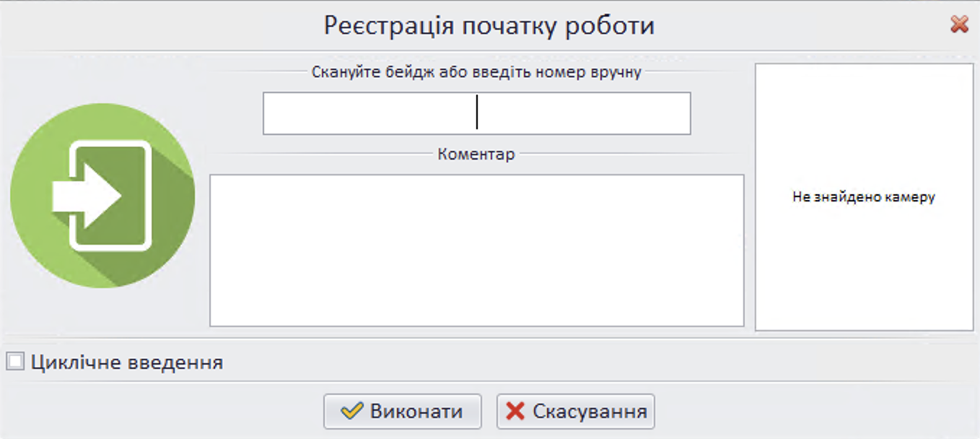Close the dialog with the red X

(x=959, y=25)
